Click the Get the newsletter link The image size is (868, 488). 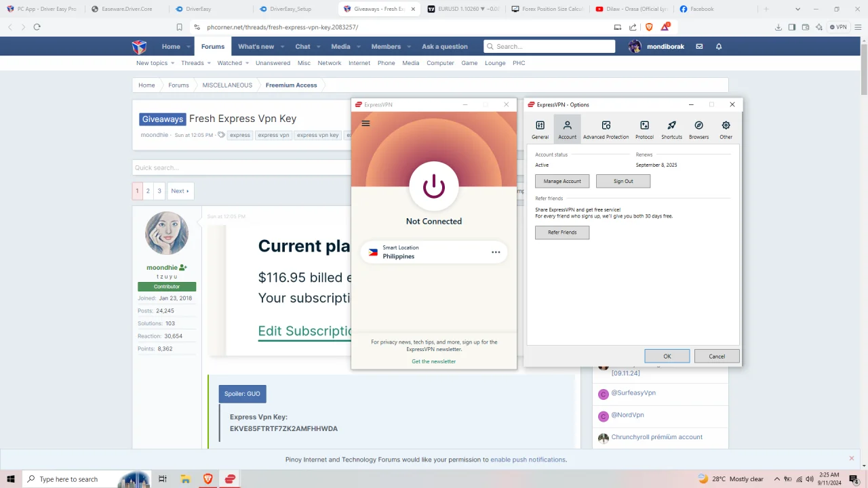[433, 361]
